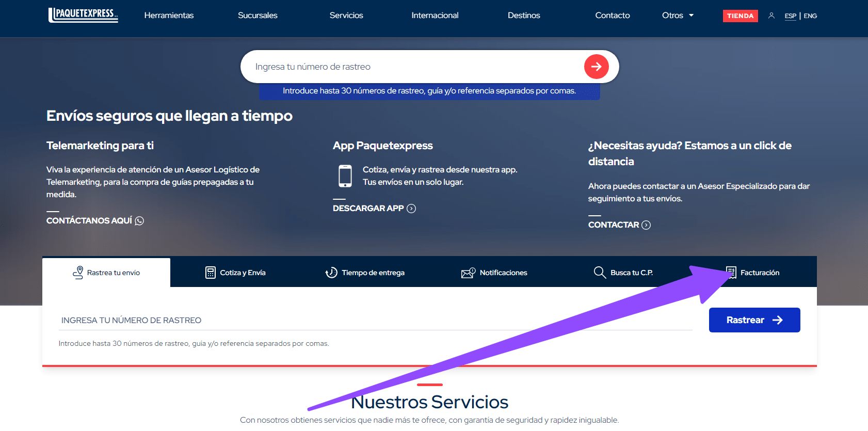Viewport: 868px width, 431px height.
Task: Click the red Tienda button
Action: pyautogui.click(x=740, y=16)
